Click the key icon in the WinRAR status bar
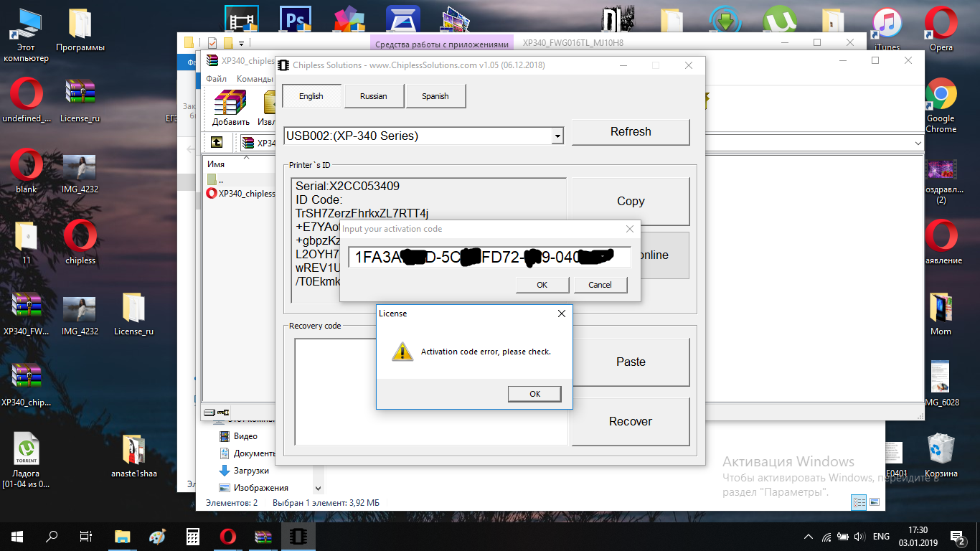 pyautogui.click(x=223, y=413)
